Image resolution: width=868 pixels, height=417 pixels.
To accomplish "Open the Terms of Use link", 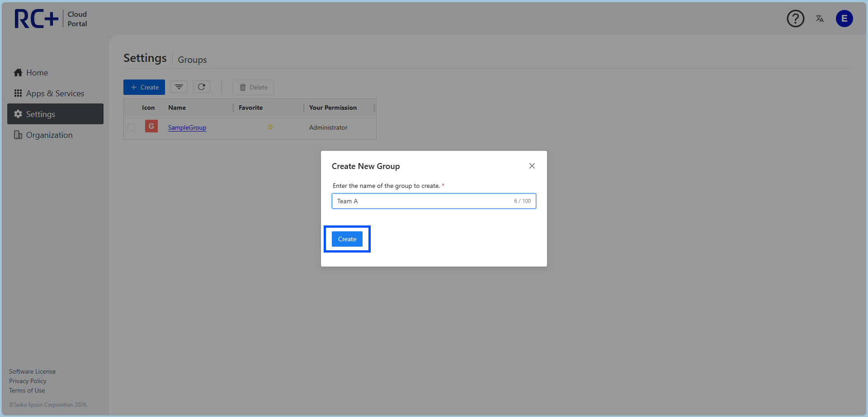I will (27, 390).
